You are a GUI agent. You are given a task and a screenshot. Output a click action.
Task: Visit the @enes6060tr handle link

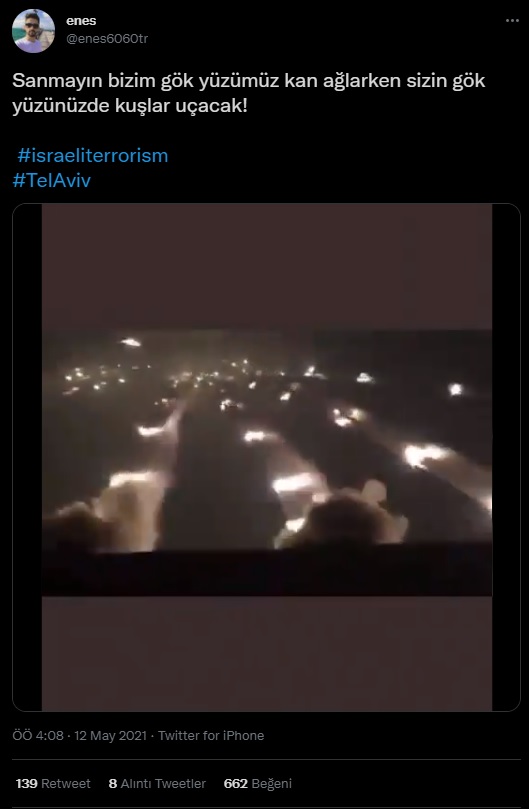[x=107, y=39]
